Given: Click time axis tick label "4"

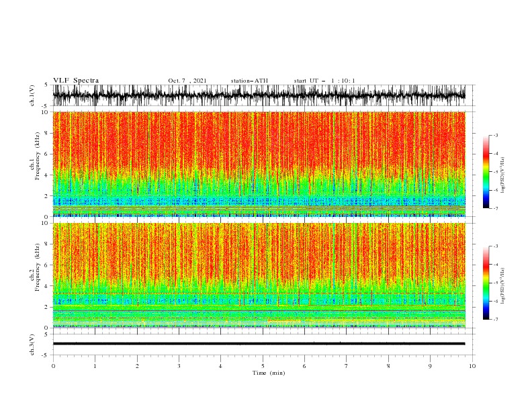Looking at the screenshot, I should tap(220, 366).
